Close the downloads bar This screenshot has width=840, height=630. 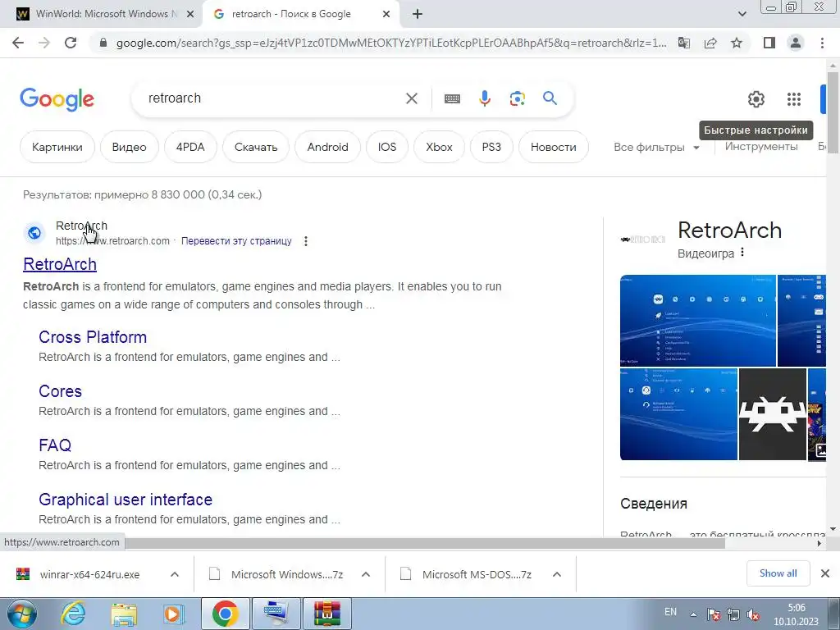825,573
